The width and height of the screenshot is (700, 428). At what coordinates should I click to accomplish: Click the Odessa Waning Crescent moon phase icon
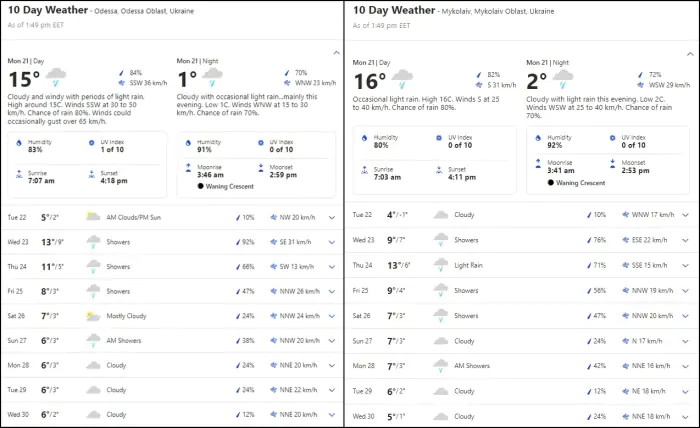pyautogui.click(x=201, y=186)
